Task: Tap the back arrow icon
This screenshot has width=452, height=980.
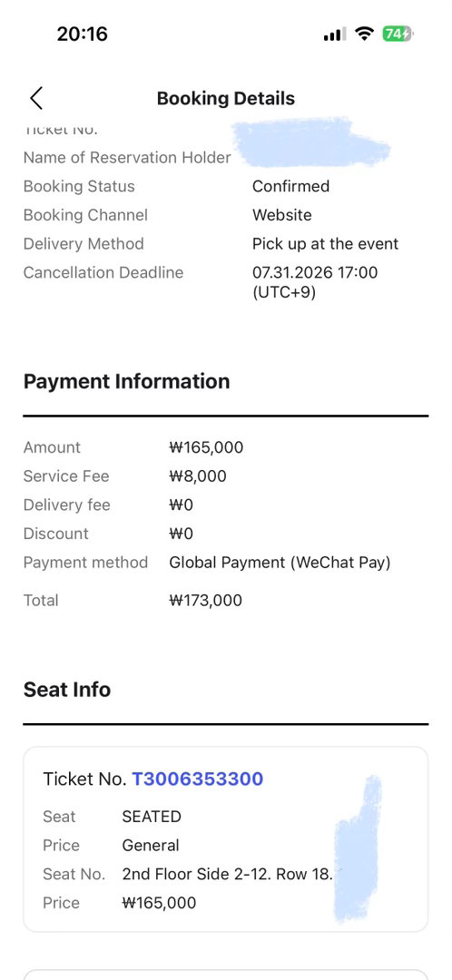Action: click(x=36, y=98)
